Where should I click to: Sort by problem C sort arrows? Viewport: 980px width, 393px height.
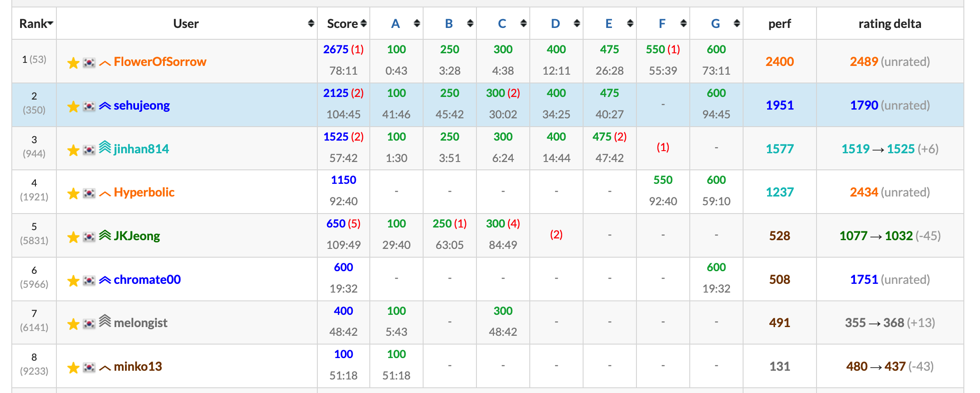point(523,23)
